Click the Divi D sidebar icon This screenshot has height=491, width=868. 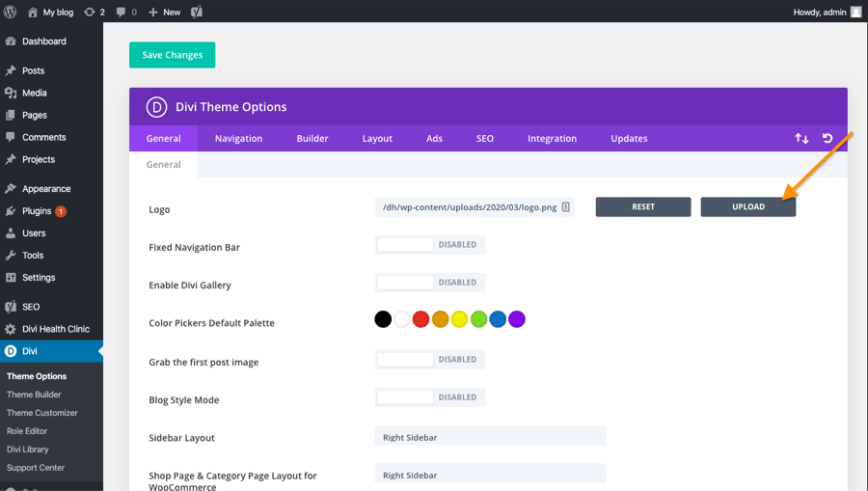[x=11, y=351]
